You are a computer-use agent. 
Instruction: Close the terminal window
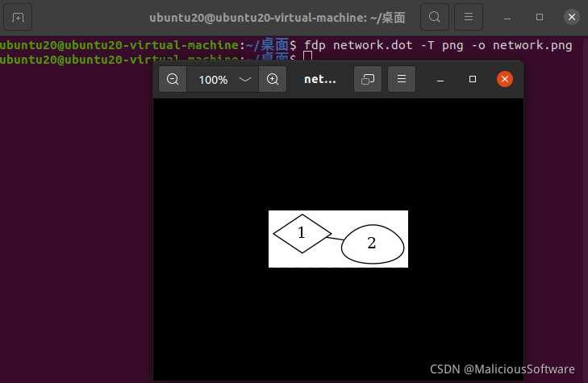coord(572,17)
